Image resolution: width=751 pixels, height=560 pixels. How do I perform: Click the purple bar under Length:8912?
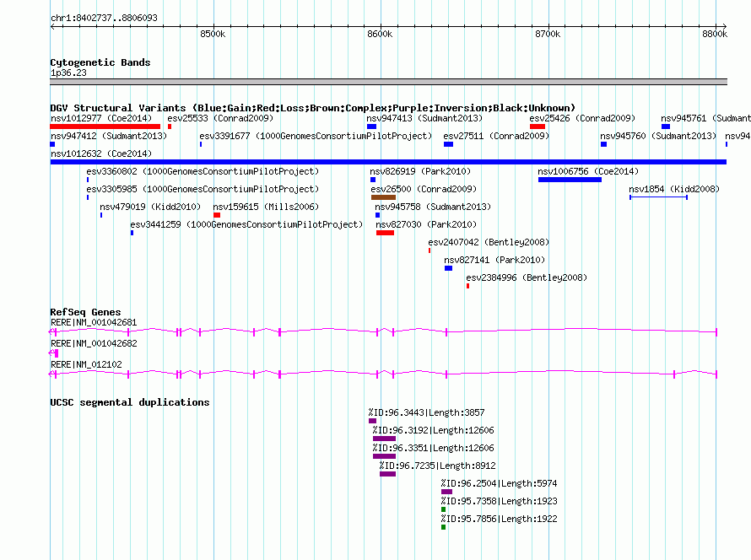tap(387, 474)
